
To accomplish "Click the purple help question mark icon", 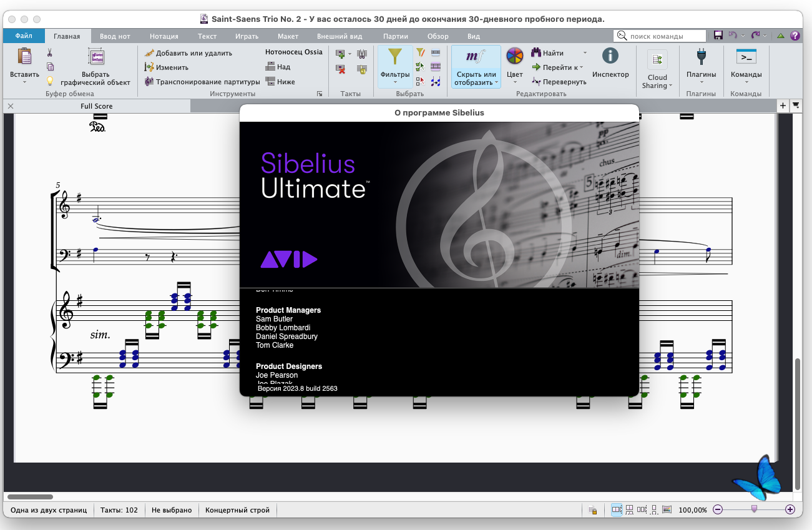I will [795, 36].
